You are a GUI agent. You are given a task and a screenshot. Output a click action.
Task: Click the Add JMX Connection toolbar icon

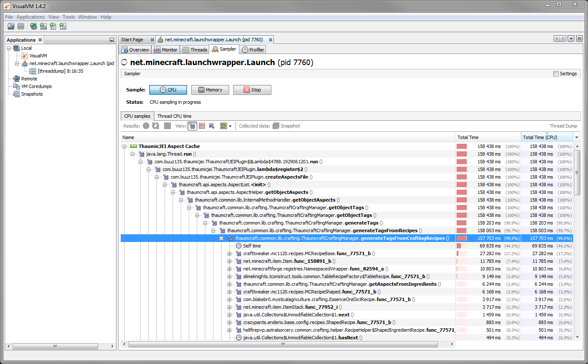point(43,26)
